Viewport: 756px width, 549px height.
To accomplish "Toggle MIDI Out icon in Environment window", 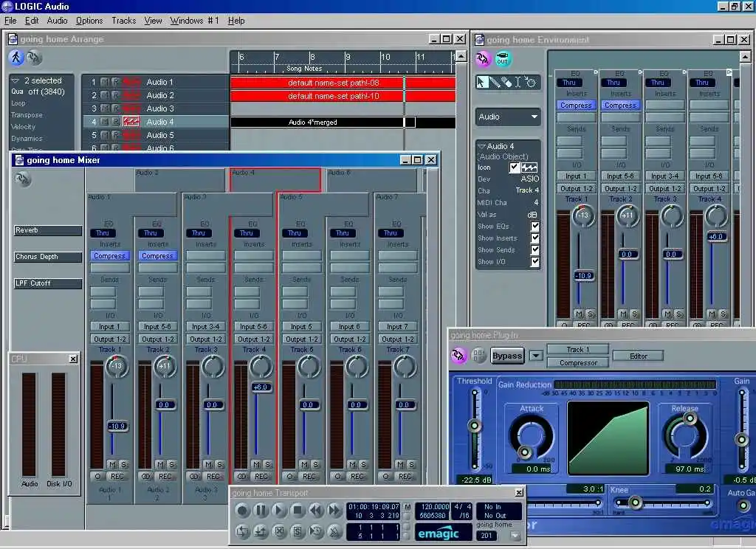I will (503, 59).
